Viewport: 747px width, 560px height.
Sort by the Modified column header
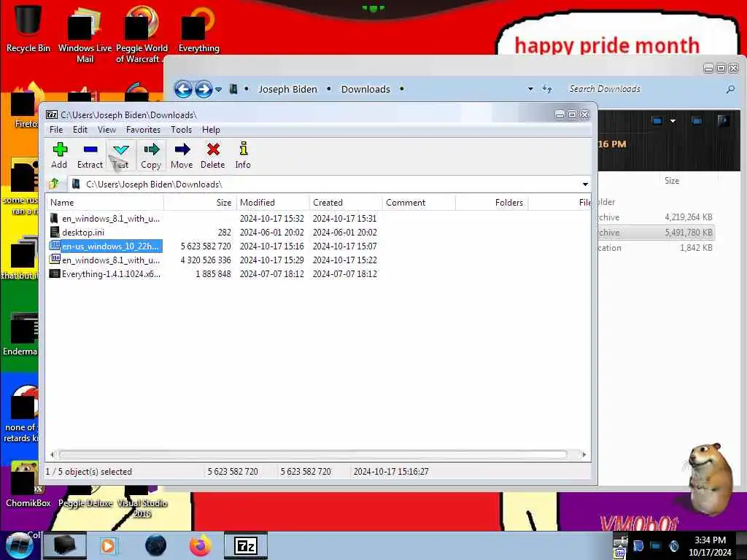click(x=273, y=203)
